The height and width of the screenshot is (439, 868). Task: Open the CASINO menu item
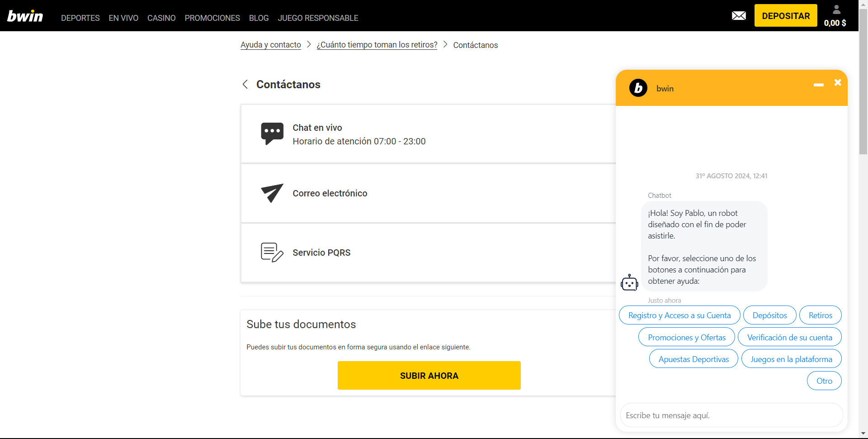[x=161, y=18]
